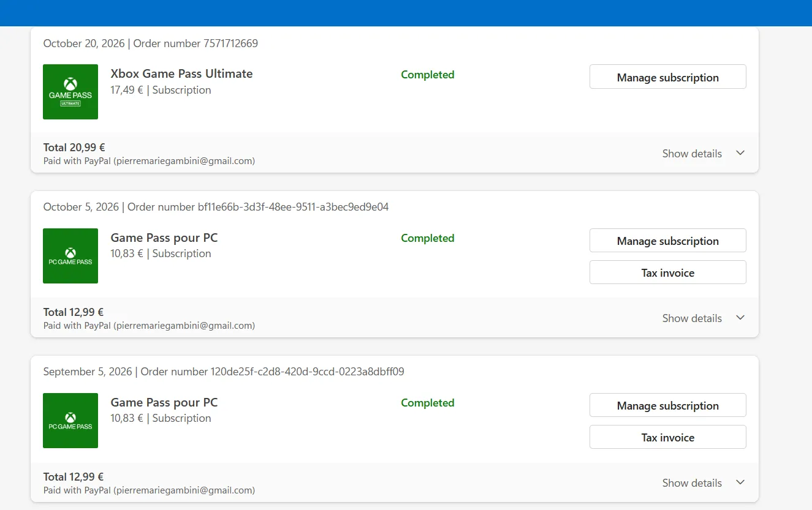Select the order number starting 120de25f
Viewport: 812px width, 510px height.
(273, 372)
